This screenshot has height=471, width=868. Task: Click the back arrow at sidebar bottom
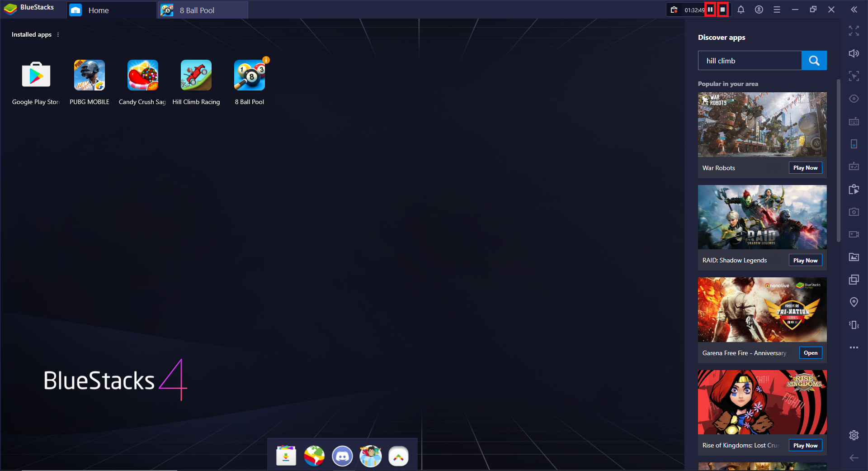pos(854,458)
